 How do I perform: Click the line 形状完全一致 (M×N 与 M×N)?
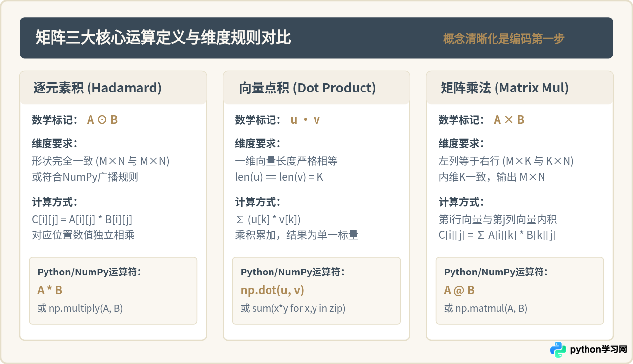coord(101,161)
